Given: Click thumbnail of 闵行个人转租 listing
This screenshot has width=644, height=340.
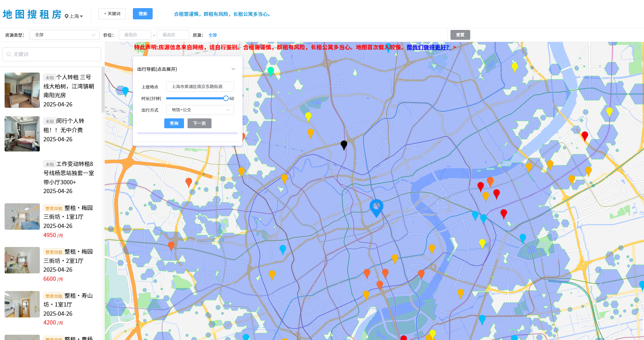Looking at the screenshot, I should pyautogui.click(x=22, y=134).
